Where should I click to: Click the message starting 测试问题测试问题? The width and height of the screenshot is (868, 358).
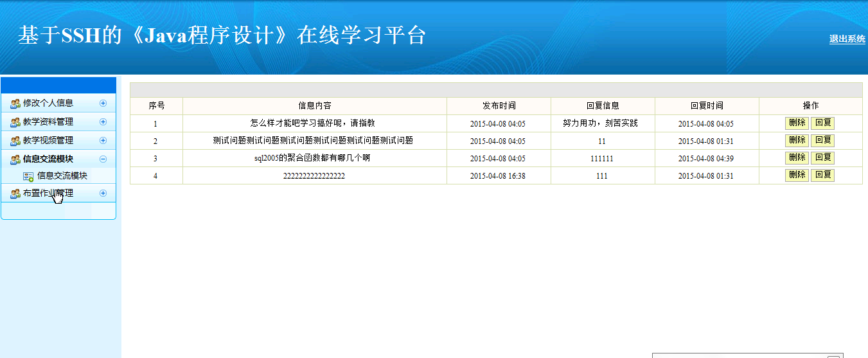point(313,141)
